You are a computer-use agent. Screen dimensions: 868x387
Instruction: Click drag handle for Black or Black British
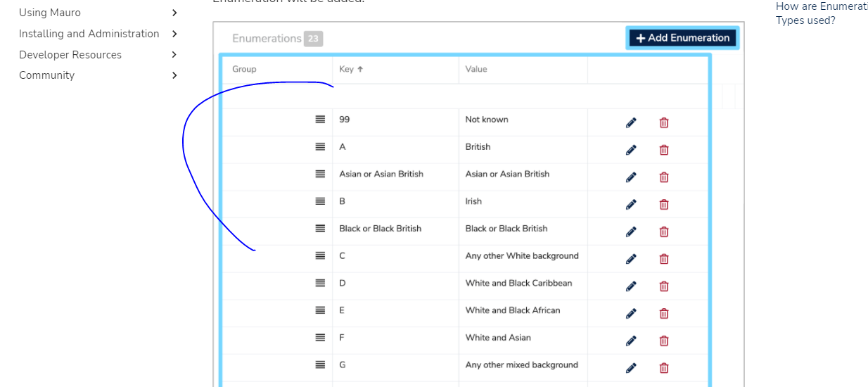(x=320, y=229)
